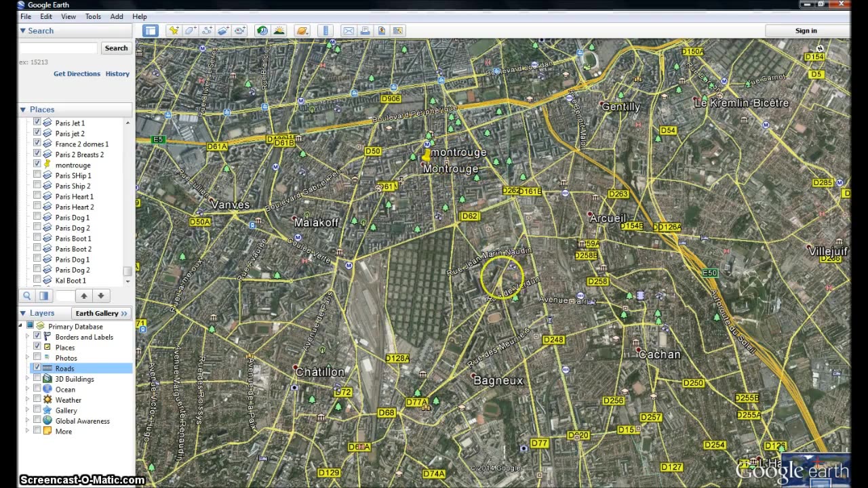Viewport: 868px width, 488px height.
Task: Add an image overlay tool
Action: pyautogui.click(x=223, y=30)
